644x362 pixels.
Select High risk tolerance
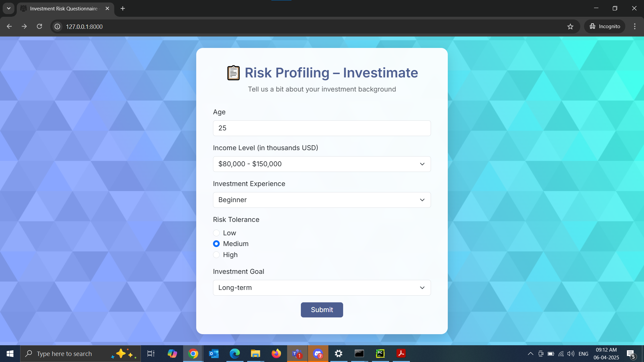[216, 255]
